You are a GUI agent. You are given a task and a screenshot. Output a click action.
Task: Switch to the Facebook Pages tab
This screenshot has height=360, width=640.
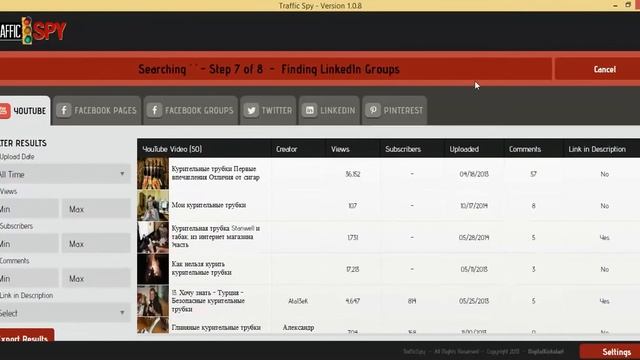(97, 110)
